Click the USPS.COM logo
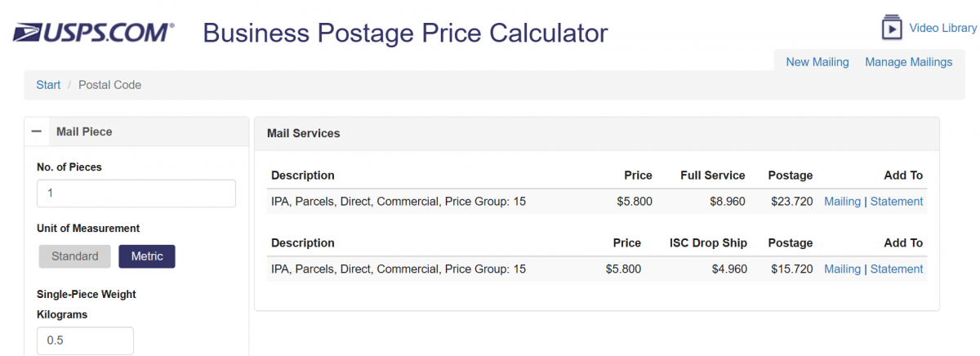The image size is (980, 356). (x=93, y=33)
